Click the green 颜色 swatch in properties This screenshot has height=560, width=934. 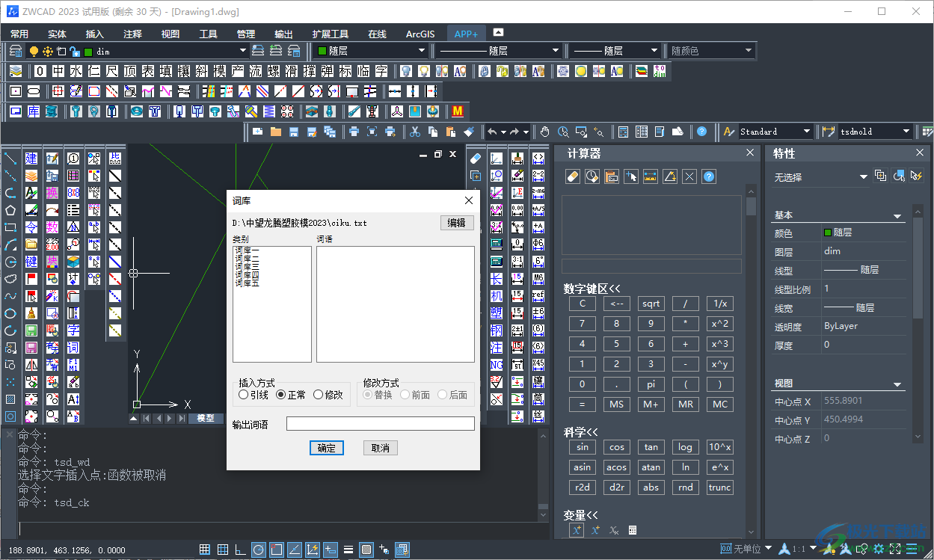pyautogui.click(x=827, y=233)
